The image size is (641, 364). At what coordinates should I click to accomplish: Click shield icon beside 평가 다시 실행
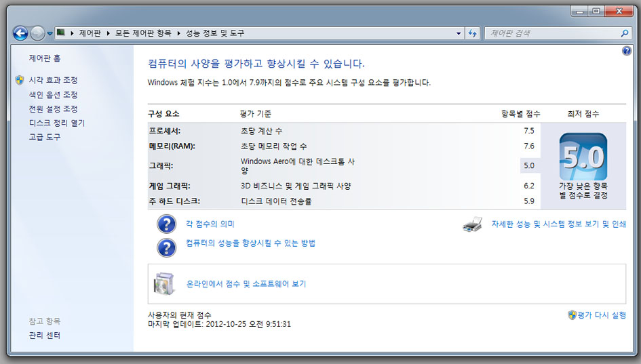pyautogui.click(x=572, y=315)
